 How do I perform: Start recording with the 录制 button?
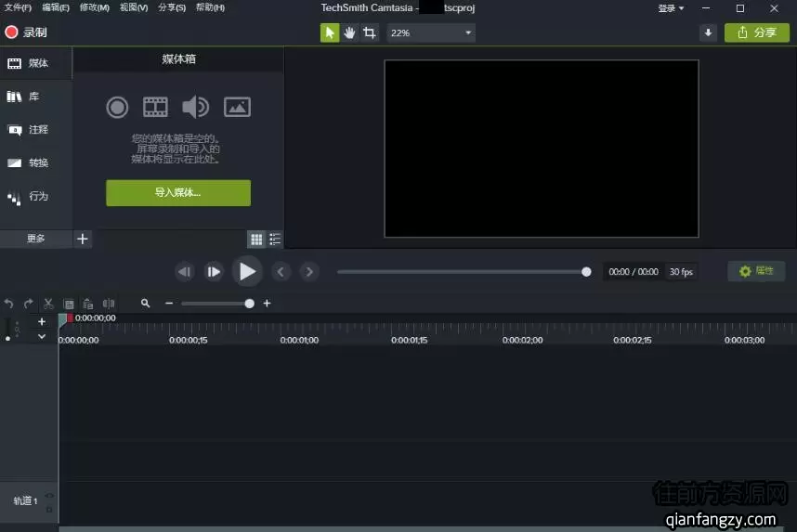tap(26, 32)
